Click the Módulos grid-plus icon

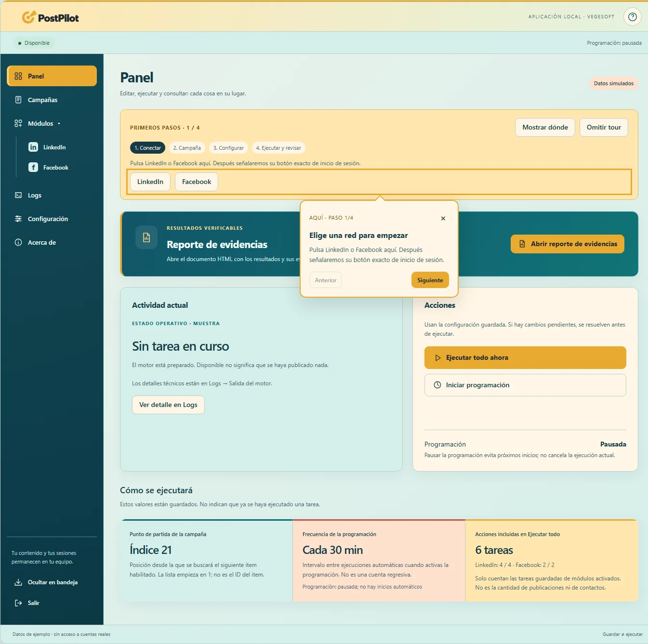pyautogui.click(x=18, y=123)
